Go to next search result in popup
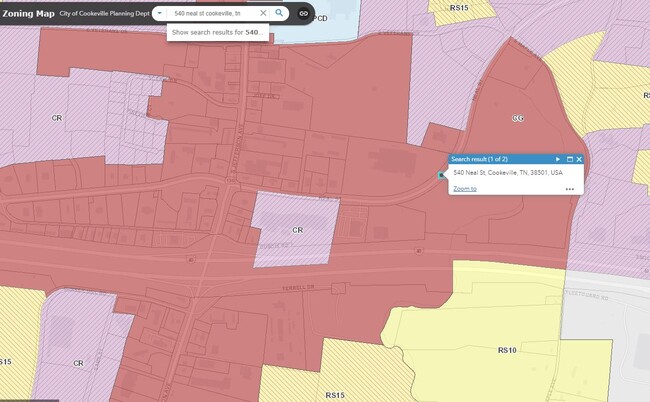This screenshot has width=650, height=402. 558,159
